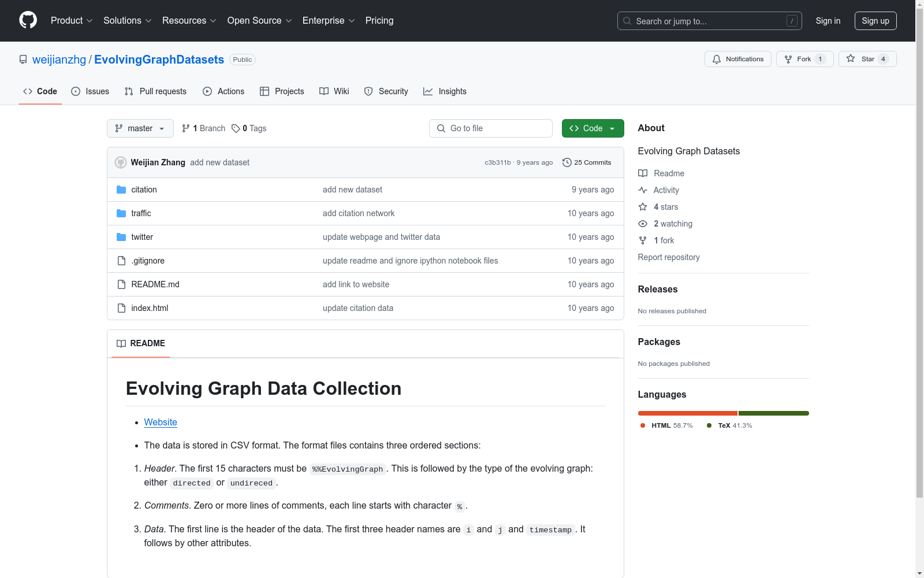Click the stars icon in About
The height and width of the screenshot is (578, 924).
click(643, 207)
